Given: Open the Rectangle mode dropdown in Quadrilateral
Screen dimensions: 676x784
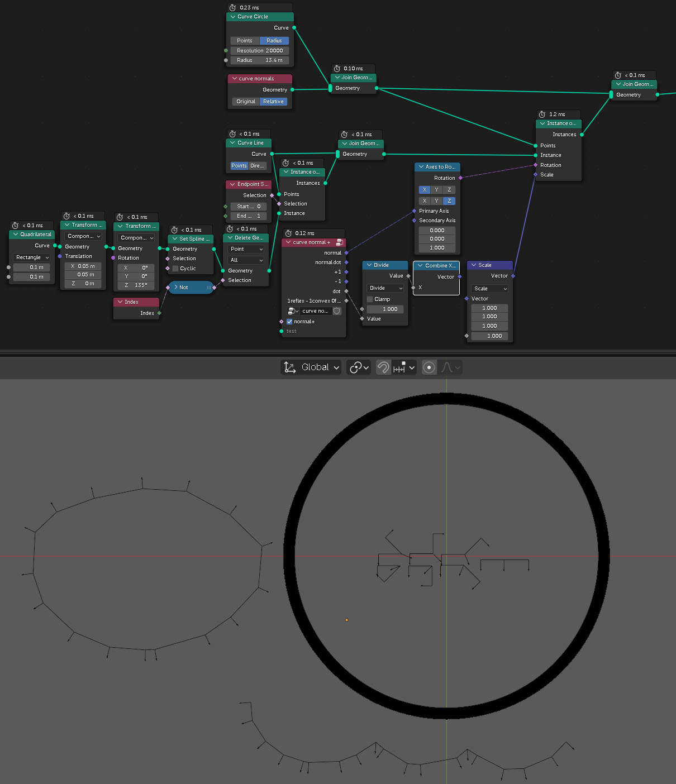Looking at the screenshot, I should 32,257.
